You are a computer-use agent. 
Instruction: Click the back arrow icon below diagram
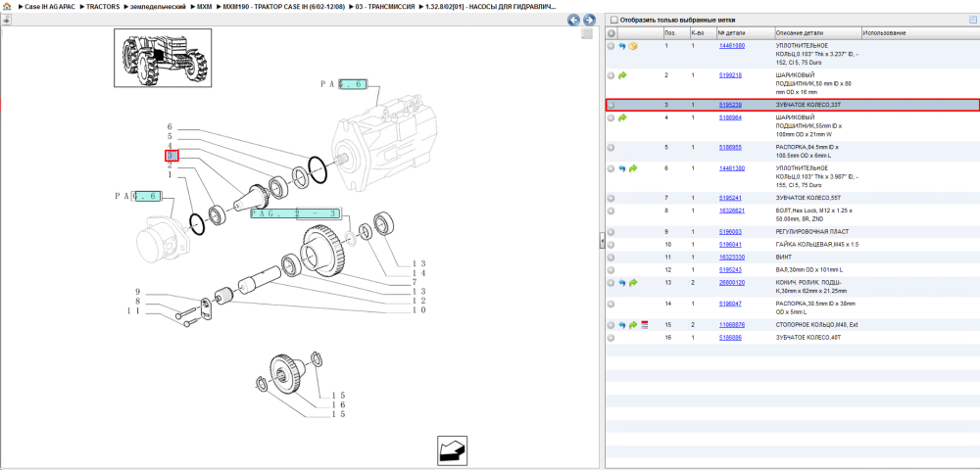pos(452,448)
